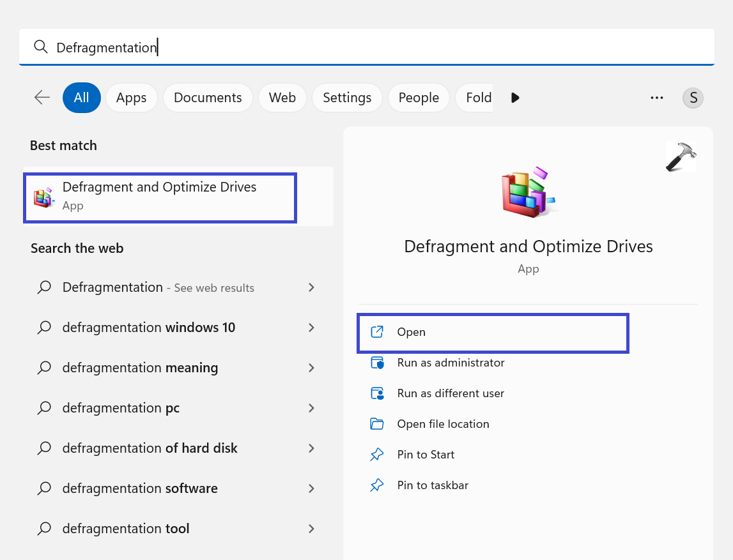Switch to the Settings filter tab
The height and width of the screenshot is (560, 733).
click(347, 98)
